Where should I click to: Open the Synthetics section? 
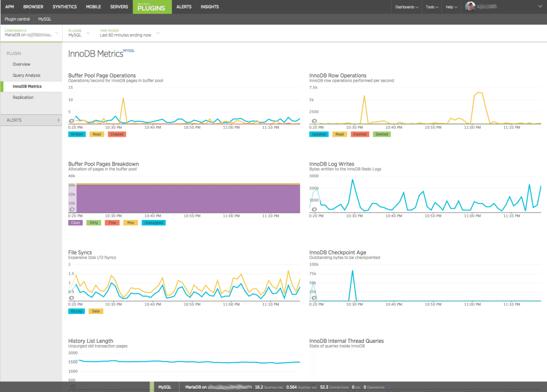pos(65,6)
